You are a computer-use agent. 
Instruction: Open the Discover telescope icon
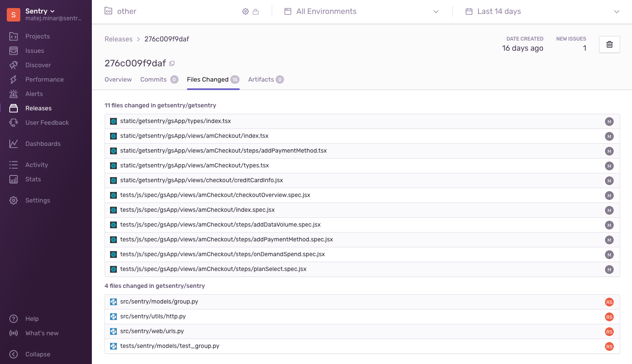[14, 65]
